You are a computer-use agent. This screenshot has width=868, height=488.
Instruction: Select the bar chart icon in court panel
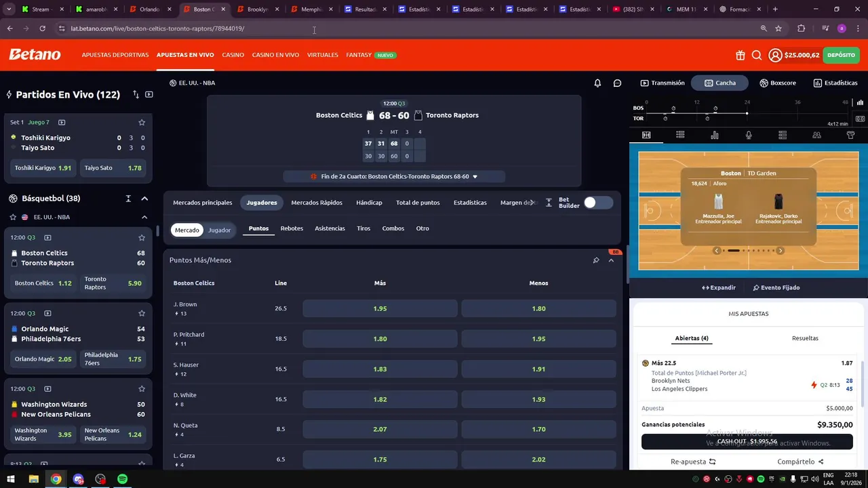pos(714,135)
